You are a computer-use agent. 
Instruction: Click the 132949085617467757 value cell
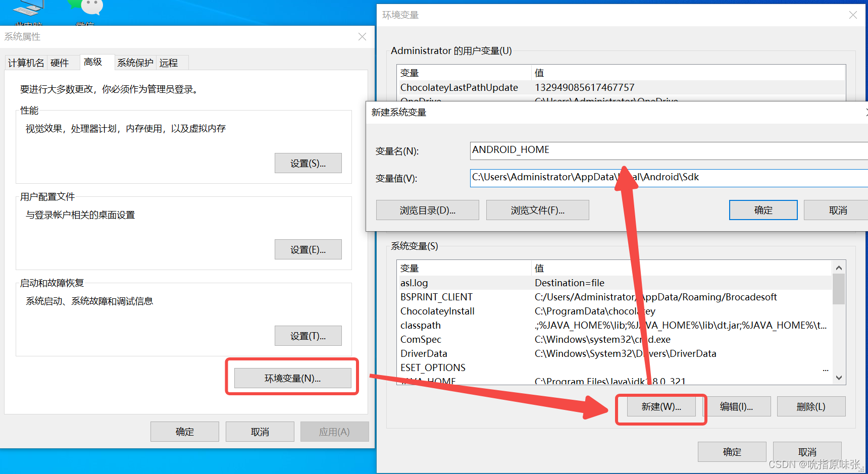[x=584, y=87]
